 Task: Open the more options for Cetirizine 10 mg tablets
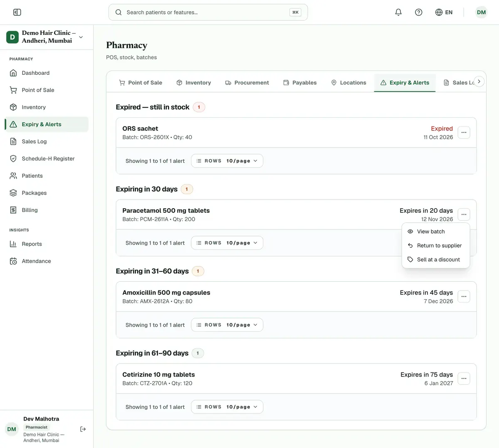pos(464,379)
